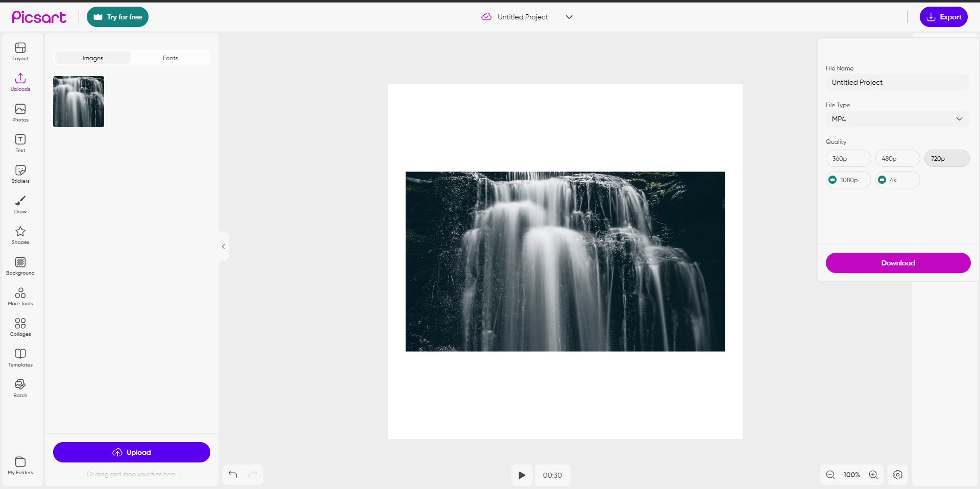Open the Photos panel
Screen dimensions: 980x489
pyautogui.click(x=20, y=112)
